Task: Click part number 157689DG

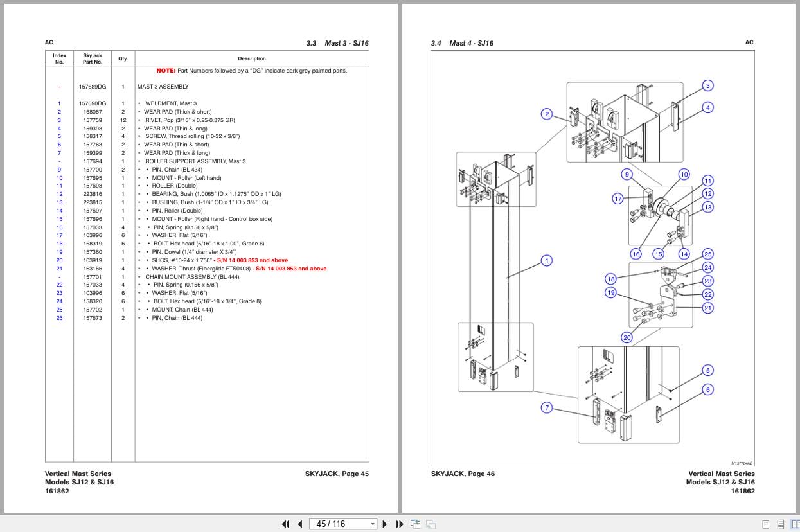Action: click(93, 87)
